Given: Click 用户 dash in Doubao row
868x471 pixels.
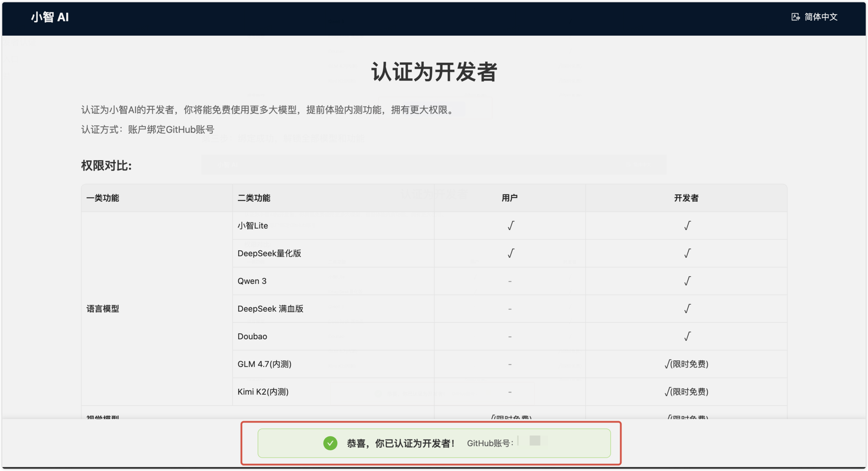Looking at the screenshot, I should pyautogui.click(x=510, y=337).
